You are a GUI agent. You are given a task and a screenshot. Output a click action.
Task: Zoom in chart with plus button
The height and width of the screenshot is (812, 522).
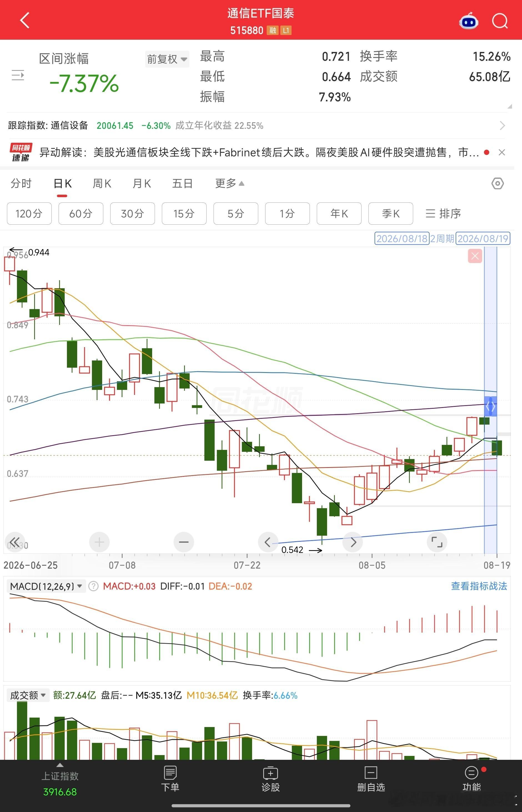tap(99, 542)
